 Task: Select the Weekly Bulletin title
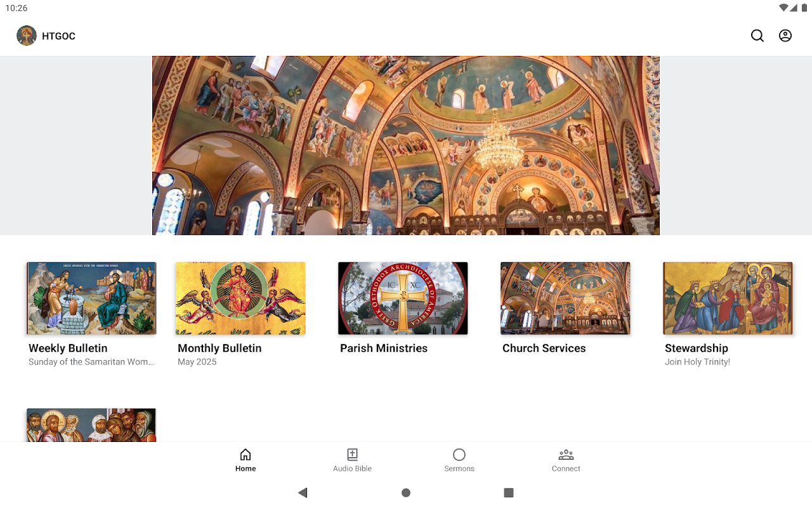pyautogui.click(x=68, y=348)
